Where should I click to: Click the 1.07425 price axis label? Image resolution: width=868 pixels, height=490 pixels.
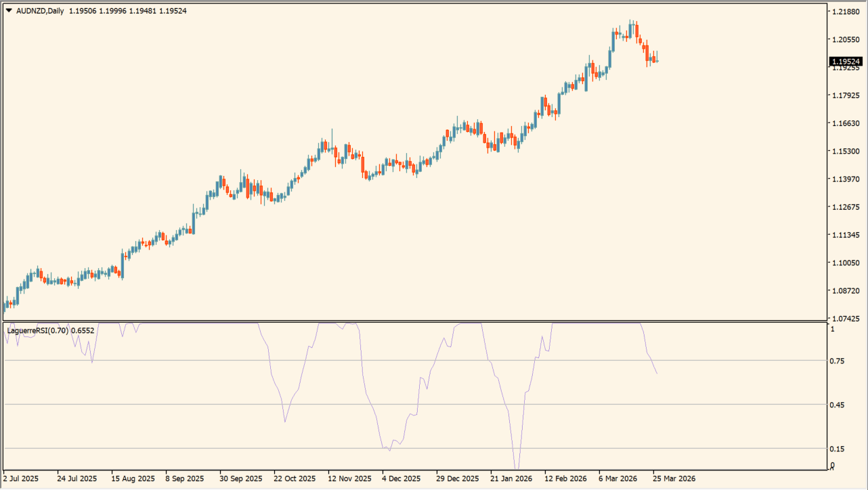[x=846, y=318]
